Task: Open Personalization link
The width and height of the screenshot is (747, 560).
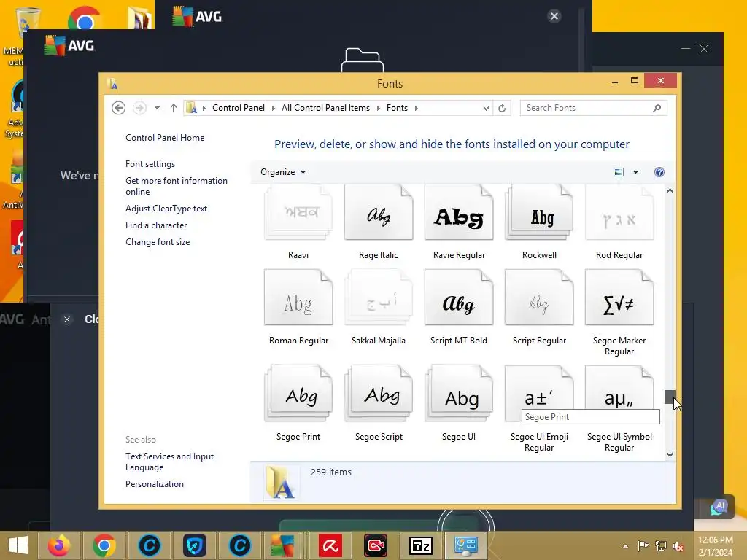Action: click(x=155, y=484)
